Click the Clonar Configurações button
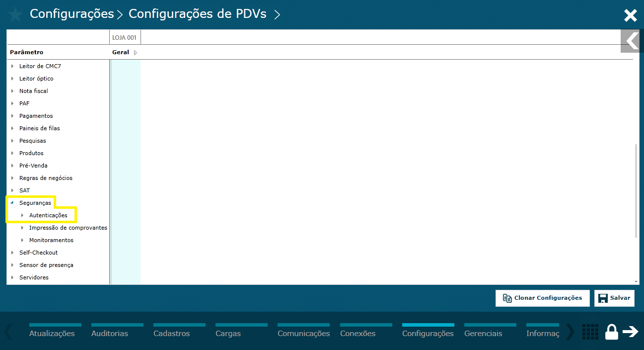The width and height of the screenshot is (644, 350). [542, 298]
